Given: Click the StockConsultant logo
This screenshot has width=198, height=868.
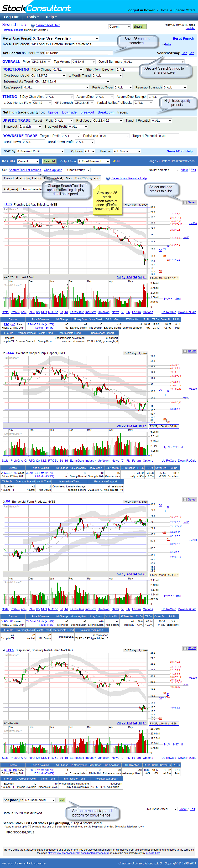Looking at the screenshot, I should [x=36, y=8].
